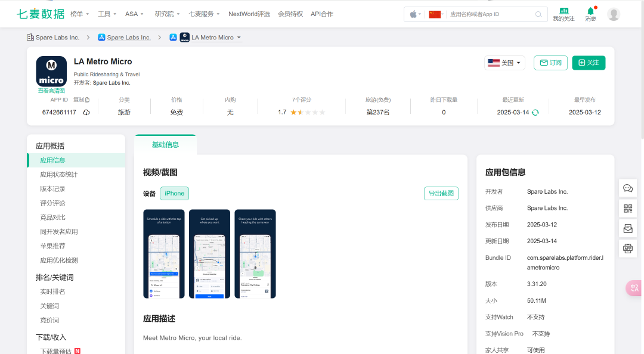Click 查看高清图 link under app icon

51,91
